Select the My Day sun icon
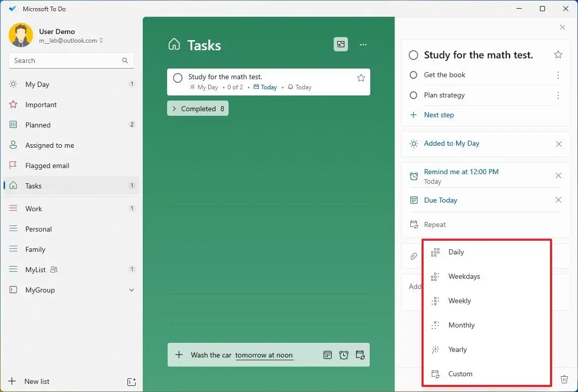The width and height of the screenshot is (578, 392). coord(13,84)
